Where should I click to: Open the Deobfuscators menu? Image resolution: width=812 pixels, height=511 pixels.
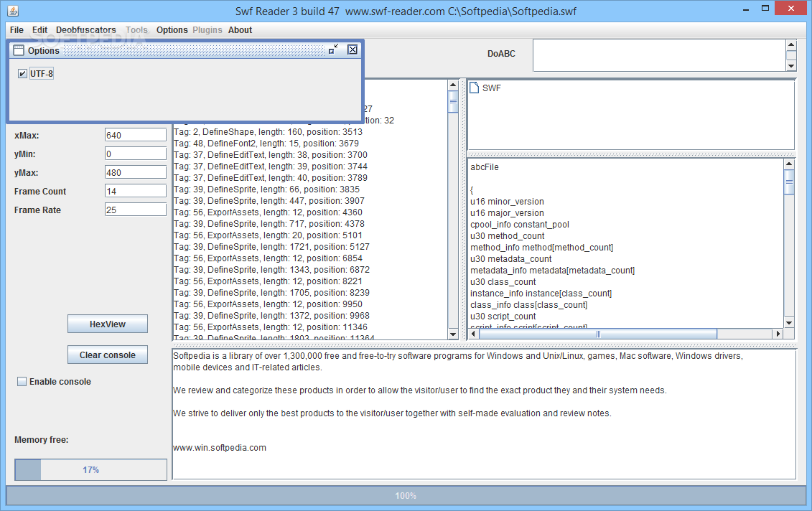[86, 30]
